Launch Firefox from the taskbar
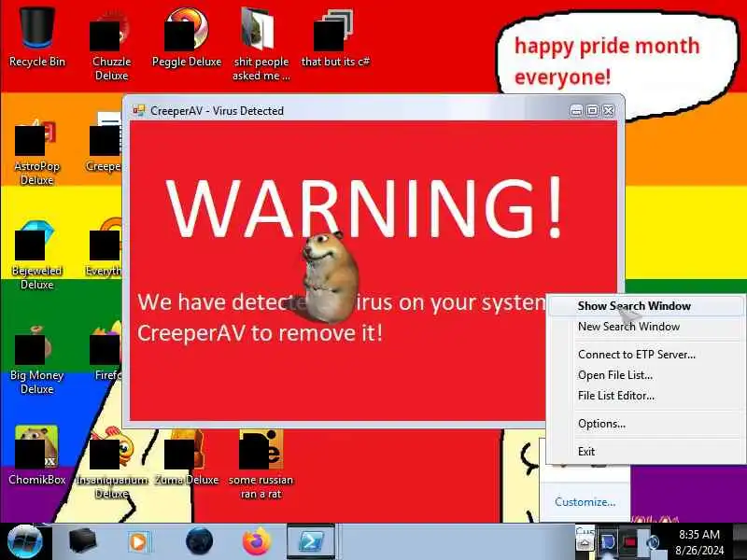 point(256,541)
